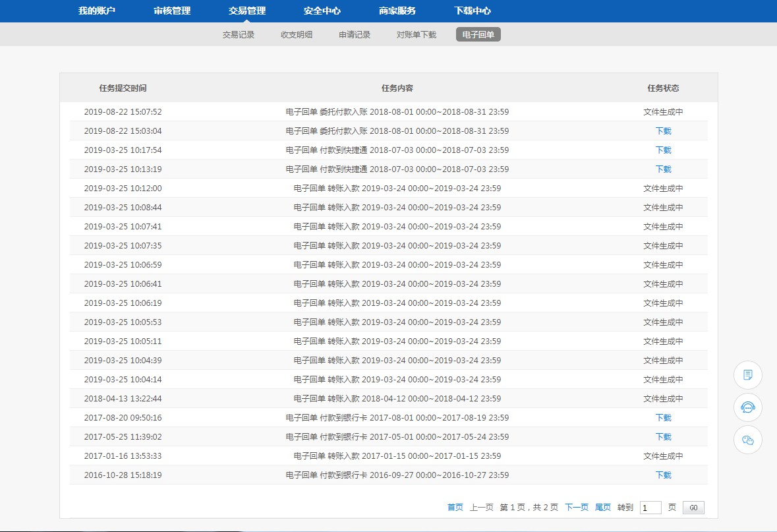Screen dimensions: 777x532
Task: Jump to last page via 尾页
Action: (x=603, y=508)
